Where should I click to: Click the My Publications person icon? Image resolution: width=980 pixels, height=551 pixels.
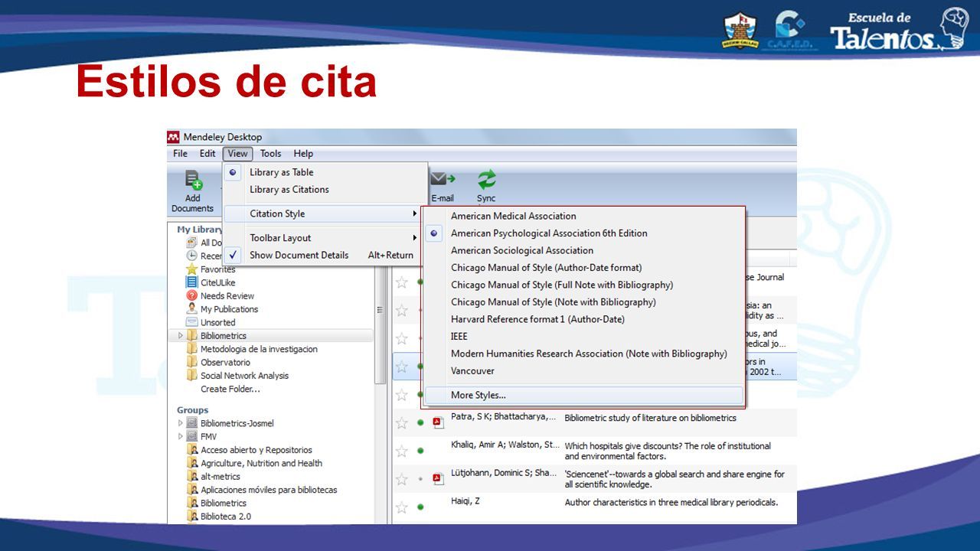pyautogui.click(x=192, y=308)
